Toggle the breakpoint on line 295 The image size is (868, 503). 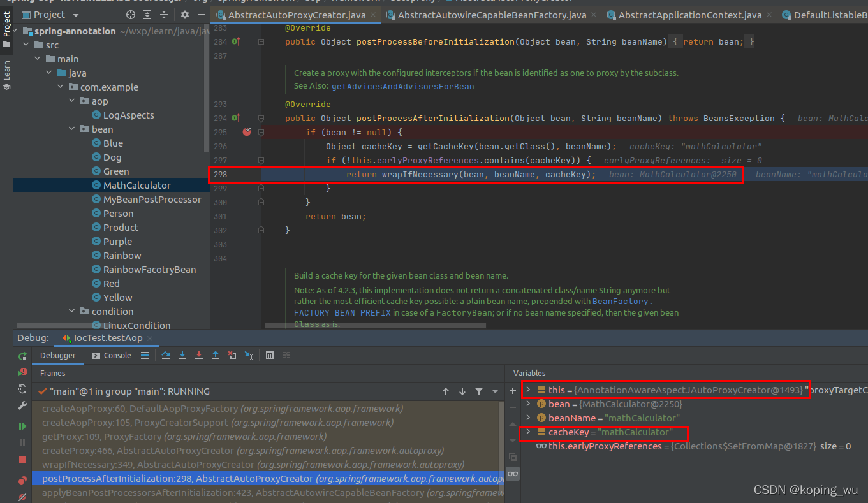247,132
